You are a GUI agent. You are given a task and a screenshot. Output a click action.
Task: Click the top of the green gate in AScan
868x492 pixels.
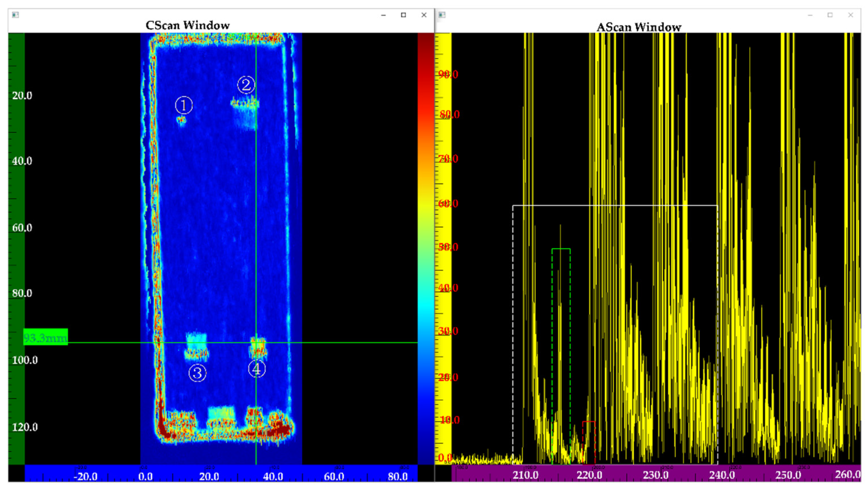[x=561, y=249]
